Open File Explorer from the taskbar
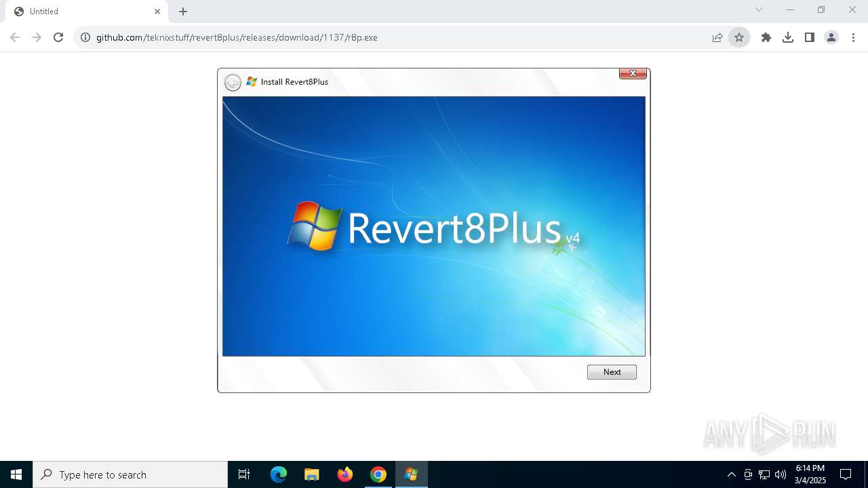Image resolution: width=868 pixels, height=488 pixels. (312, 474)
